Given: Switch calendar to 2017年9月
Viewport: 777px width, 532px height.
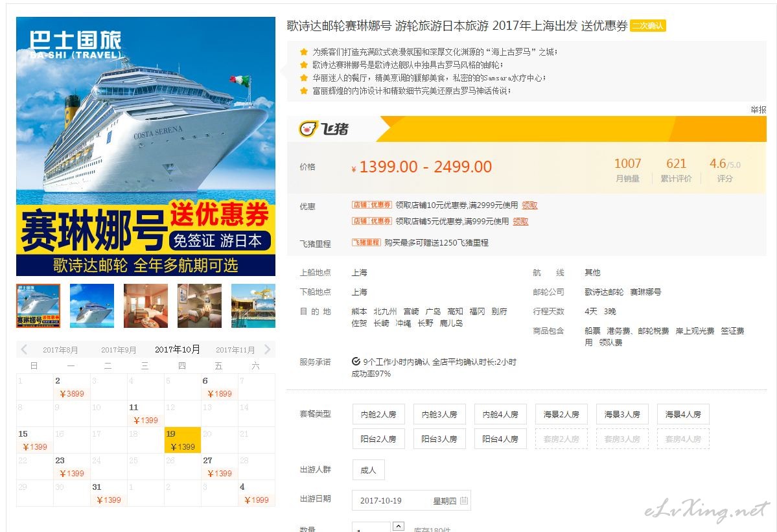Looking at the screenshot, I should 119,350.
